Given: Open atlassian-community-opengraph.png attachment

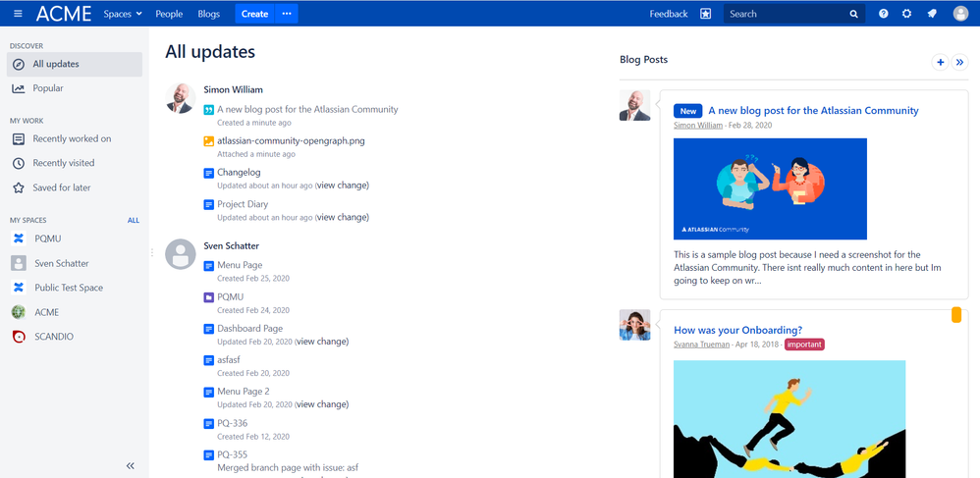Looking at the screenshot, I should pyautogui.click(x=292, y=140).
